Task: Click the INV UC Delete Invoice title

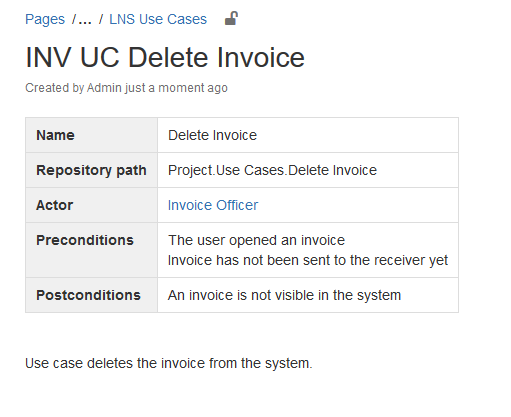Action: (x=165, y=57)
